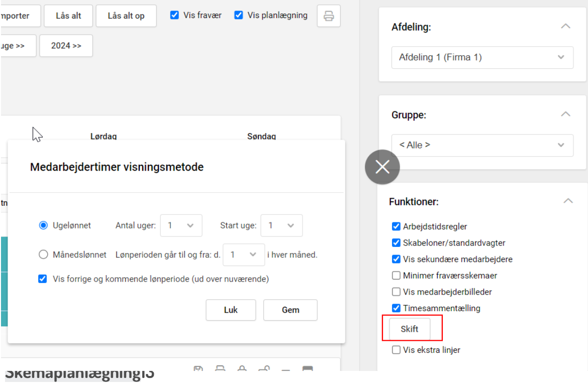Click the open padlock icon at bottom
The image size is (588, 383).
[x=263, y=370]
